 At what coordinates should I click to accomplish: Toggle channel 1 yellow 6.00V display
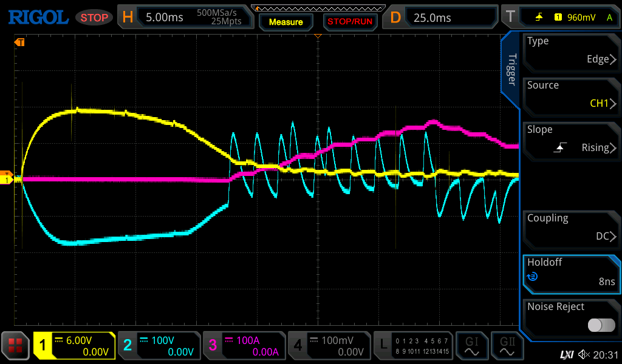click(x=74, y=346)
